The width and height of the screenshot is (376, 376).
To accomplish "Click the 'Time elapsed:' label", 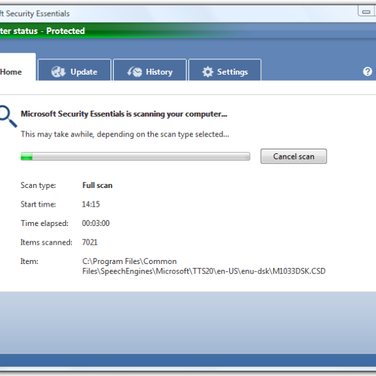I will [x=44, y=223].
